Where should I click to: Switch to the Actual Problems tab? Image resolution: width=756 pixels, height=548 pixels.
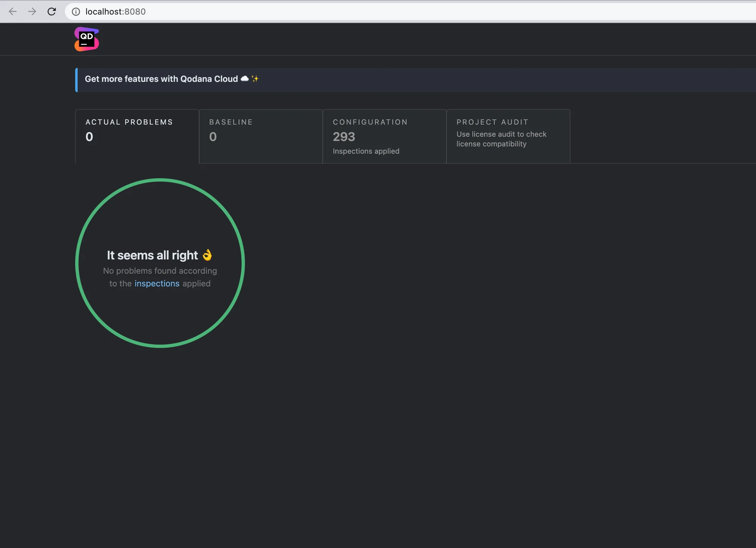[137, 136]
